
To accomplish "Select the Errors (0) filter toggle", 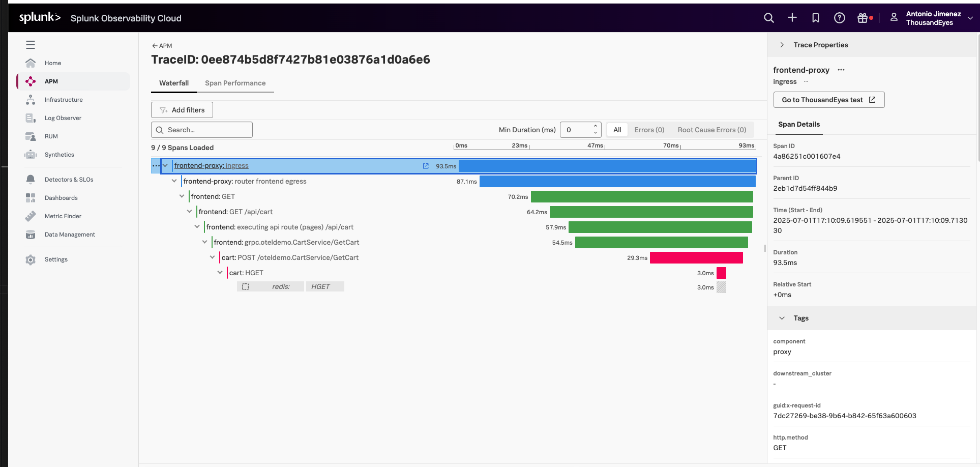I will pos(649,130).
